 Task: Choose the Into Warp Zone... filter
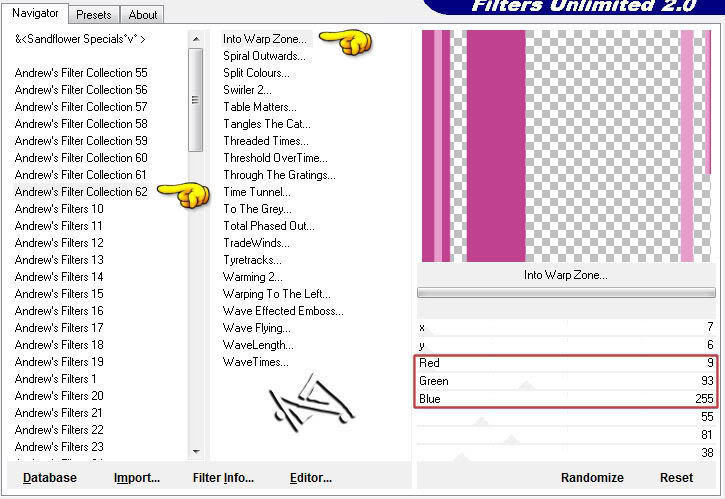tap(265, 39)
